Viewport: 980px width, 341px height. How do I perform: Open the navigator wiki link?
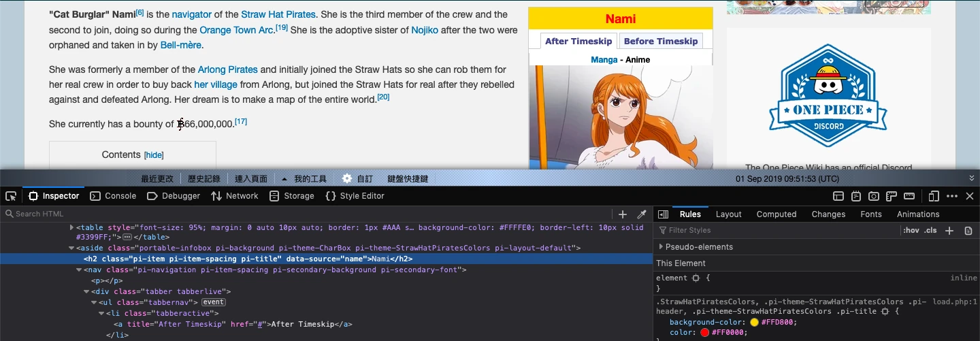[191, 14]
